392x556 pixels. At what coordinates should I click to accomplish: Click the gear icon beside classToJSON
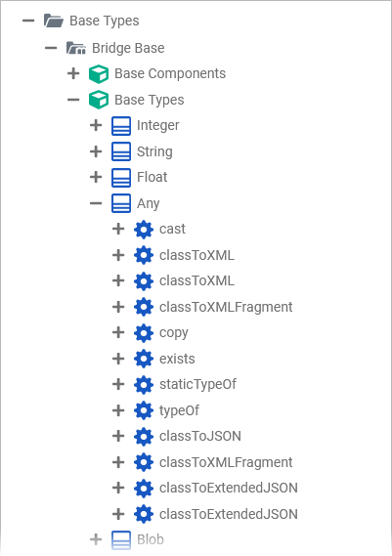tap(144, 437)
